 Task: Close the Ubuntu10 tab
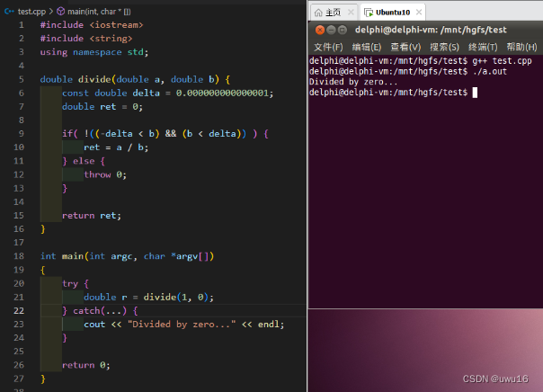[419, 12]
